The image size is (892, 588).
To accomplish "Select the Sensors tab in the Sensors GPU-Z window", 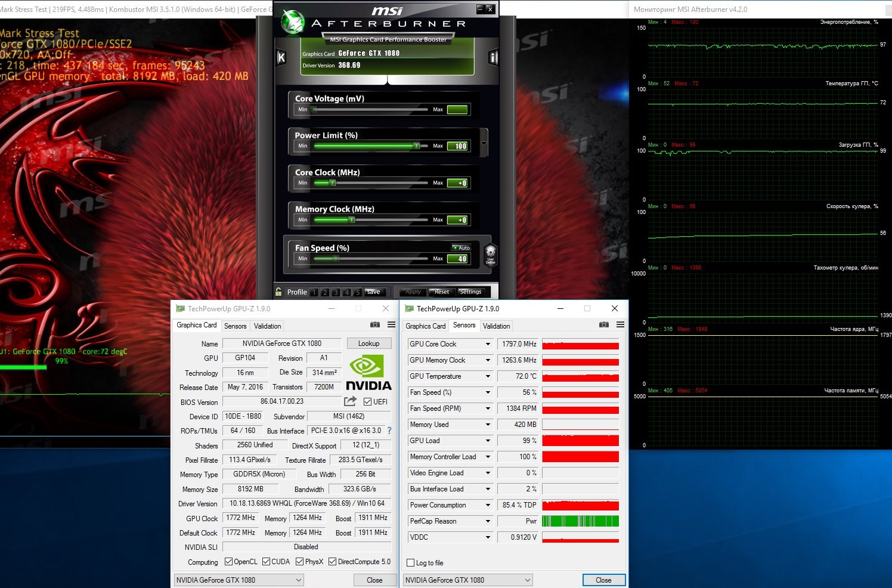I will click(x=464, y=325).
